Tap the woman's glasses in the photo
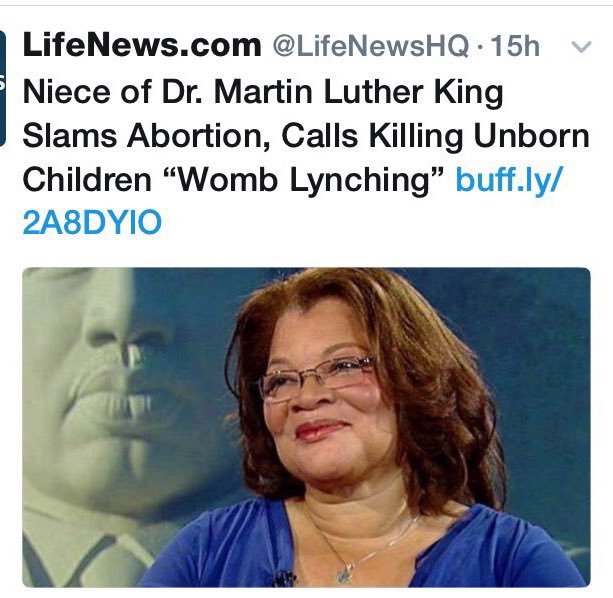 click(x=316, y=378)
